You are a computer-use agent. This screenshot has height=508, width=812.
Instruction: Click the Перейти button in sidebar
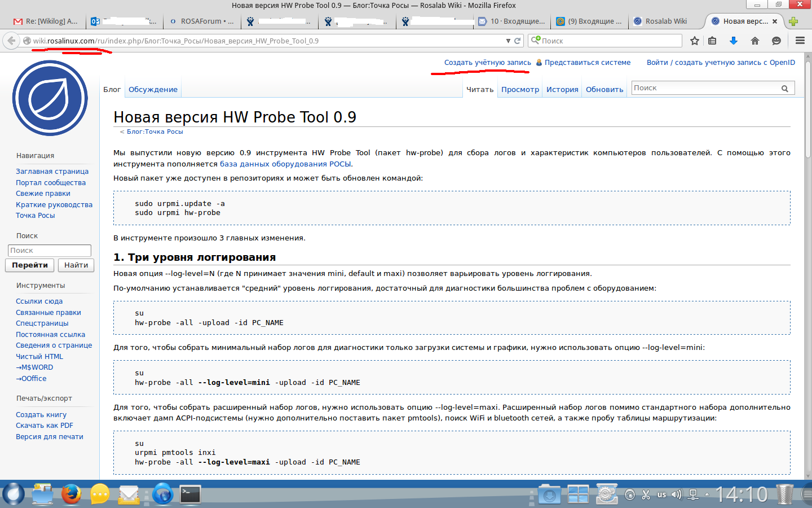[30, 265]
